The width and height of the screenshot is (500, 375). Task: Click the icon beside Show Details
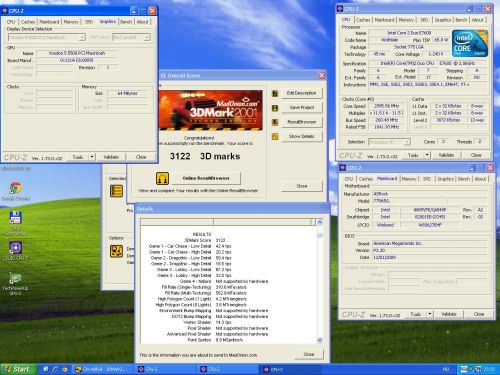[275, 136]
